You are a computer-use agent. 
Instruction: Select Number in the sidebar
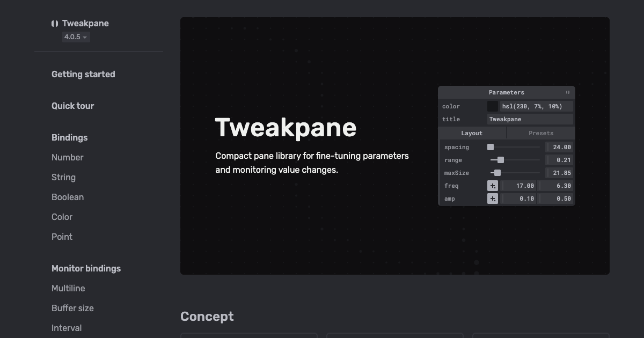(x=68, y=158)
